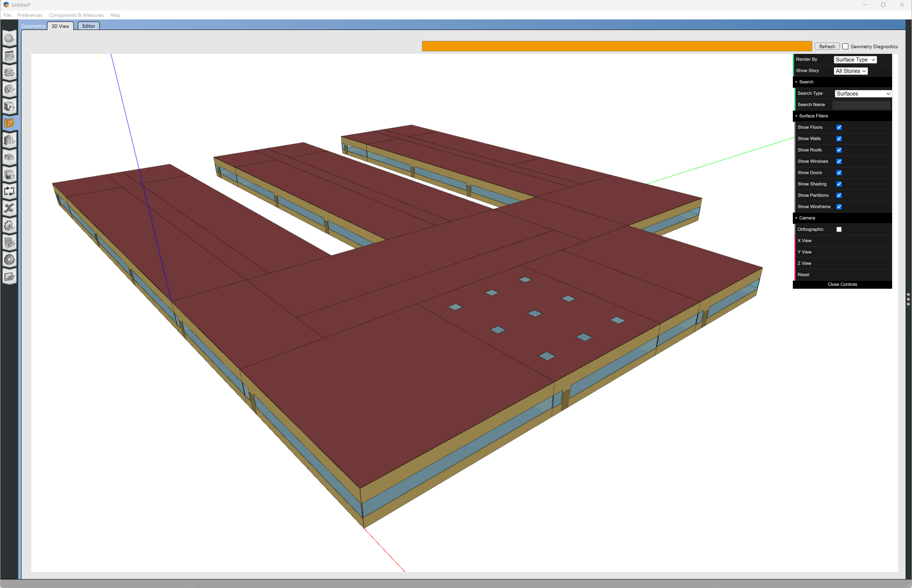This screenshot has height=588, width=912.
Task: Click Close Controls in the panel
Action: (x=842, y=284)
